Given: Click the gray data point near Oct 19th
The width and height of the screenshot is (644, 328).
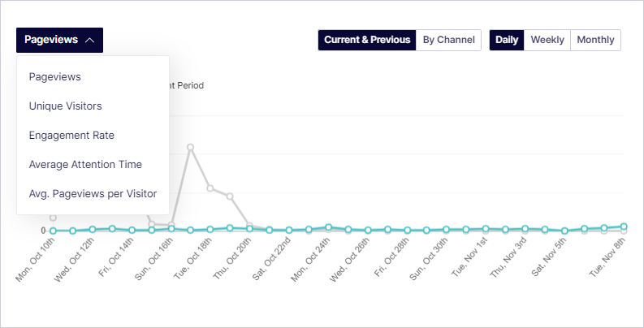Looking at the screenshot, I should [x=230, y=196].
